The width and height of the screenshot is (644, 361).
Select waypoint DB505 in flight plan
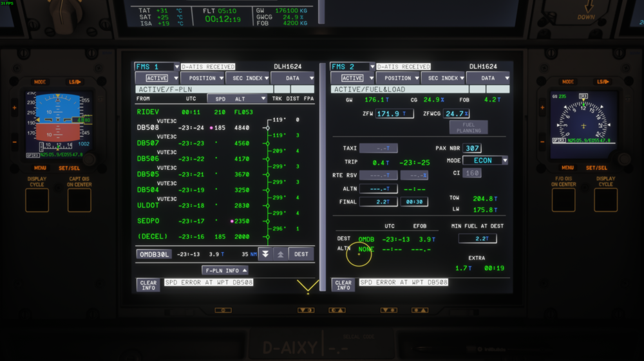(148, 174)
